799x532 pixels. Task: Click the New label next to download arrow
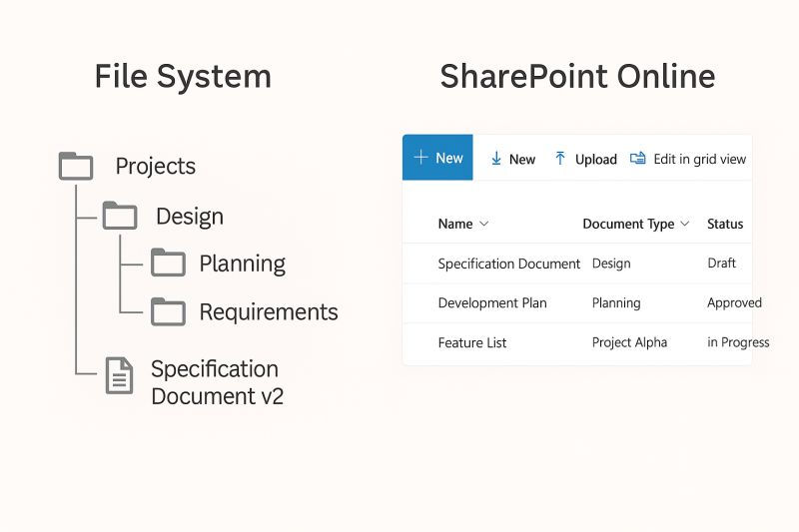tap(522, 160)
